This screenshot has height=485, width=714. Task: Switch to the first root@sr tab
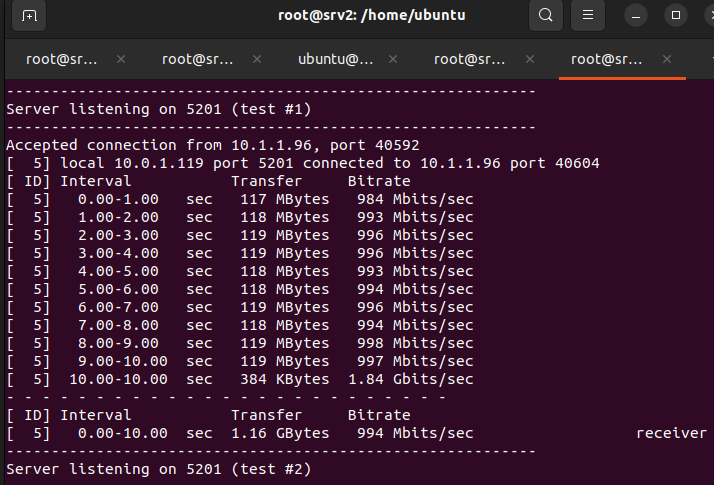pos(62,59)
